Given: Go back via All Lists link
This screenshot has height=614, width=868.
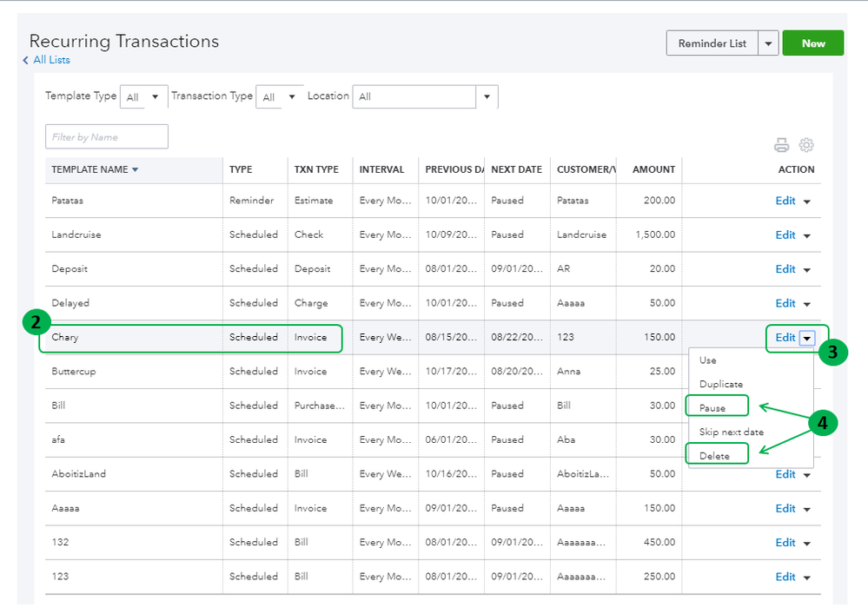Looking at the screenshot, I should coord(50,60).
